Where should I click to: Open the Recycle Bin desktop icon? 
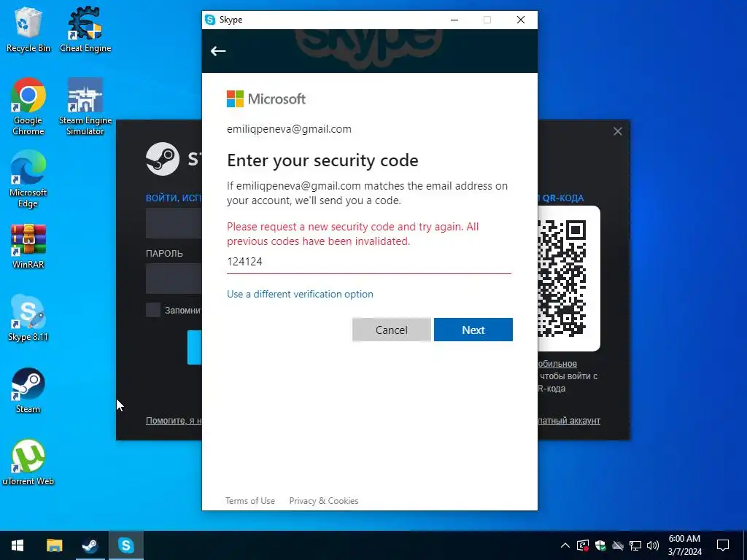pos(28,29)
